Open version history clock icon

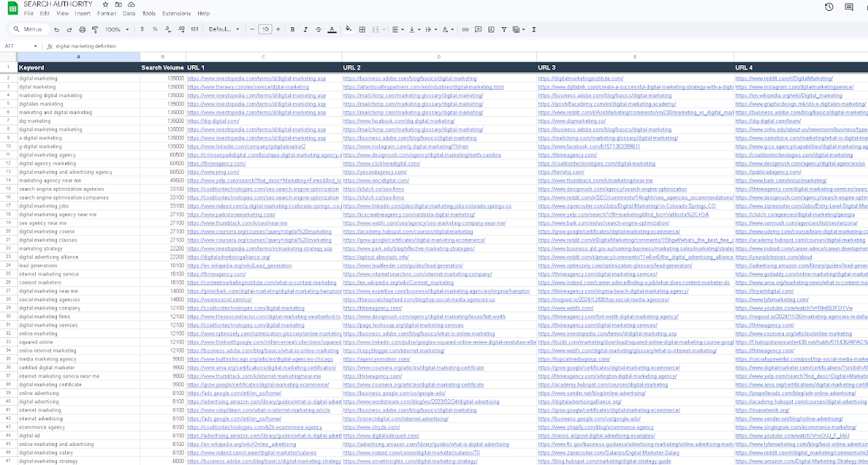[829, 7]
